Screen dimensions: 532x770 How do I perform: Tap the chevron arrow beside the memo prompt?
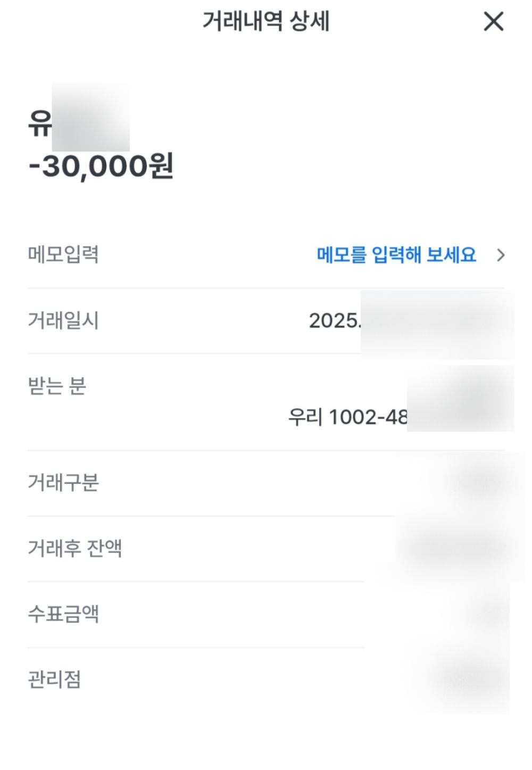point(500,255)
